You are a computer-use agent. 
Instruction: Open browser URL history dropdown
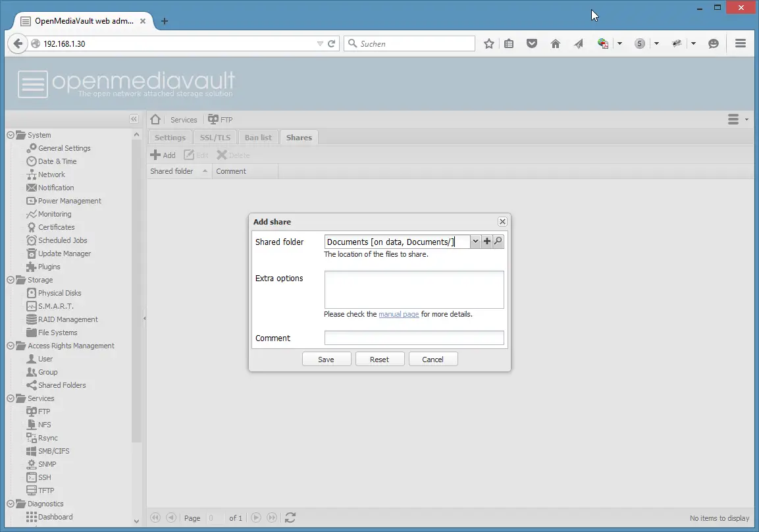click(x=320, y=43)
